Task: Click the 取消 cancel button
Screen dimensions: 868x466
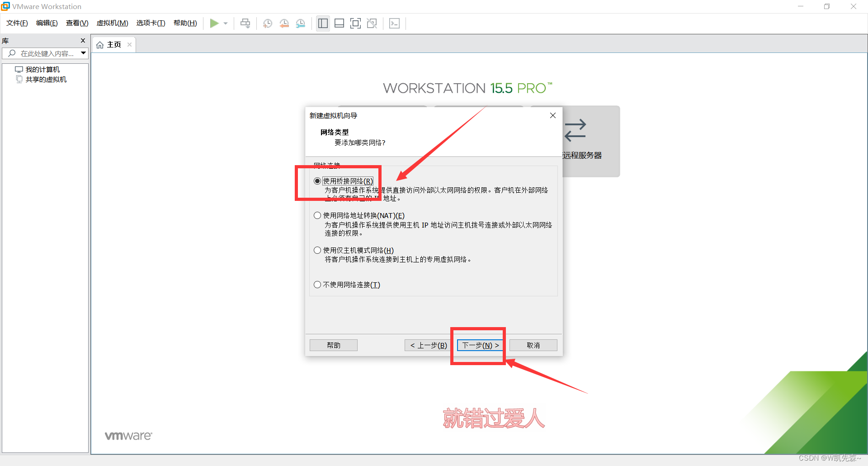Action: [x=533, y=345]
